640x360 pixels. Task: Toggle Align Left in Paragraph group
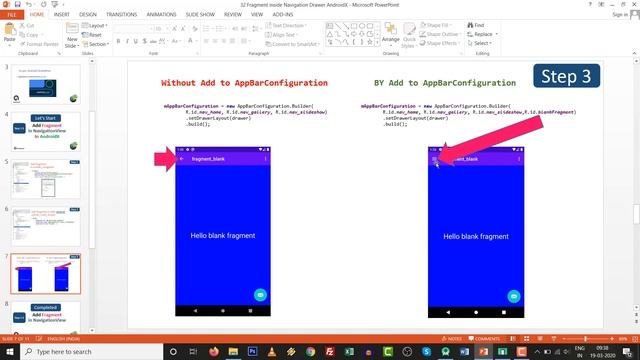point(207,41)
